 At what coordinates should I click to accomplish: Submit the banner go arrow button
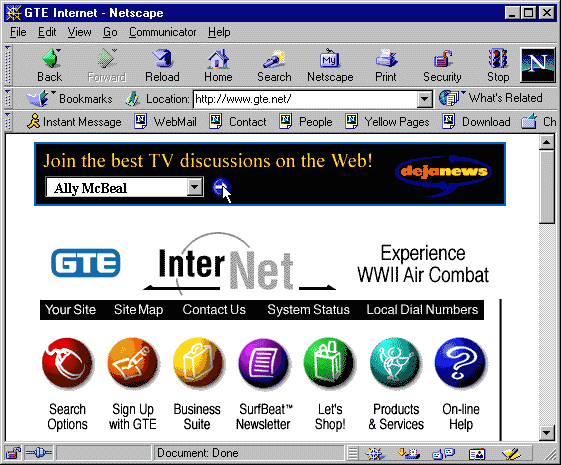point(220,187)
